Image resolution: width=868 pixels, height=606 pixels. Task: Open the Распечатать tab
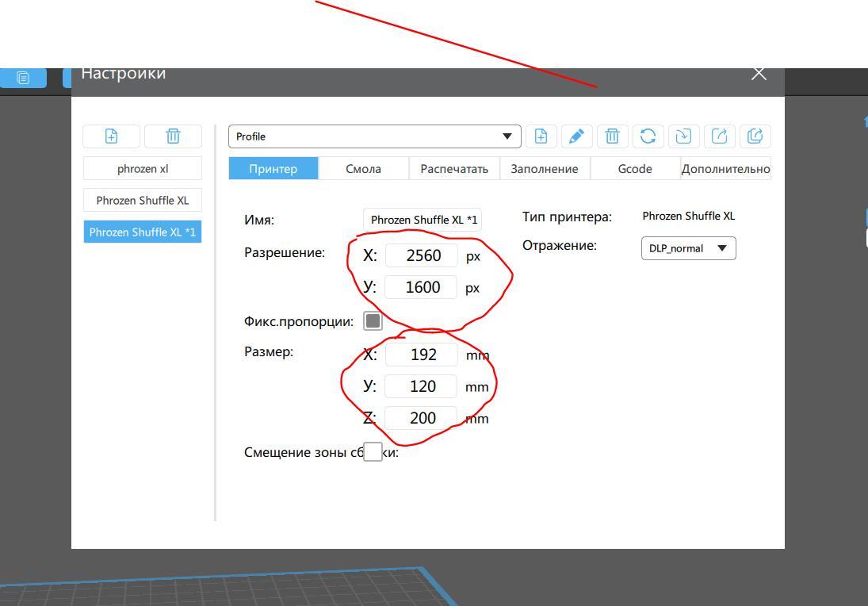[x=454, y=168]
